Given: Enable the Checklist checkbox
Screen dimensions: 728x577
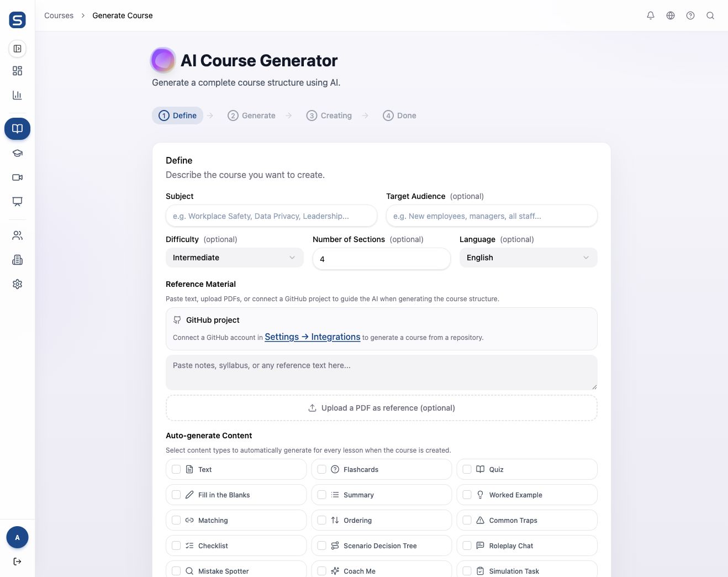Looking at the screenshot, I should (176, 545).
